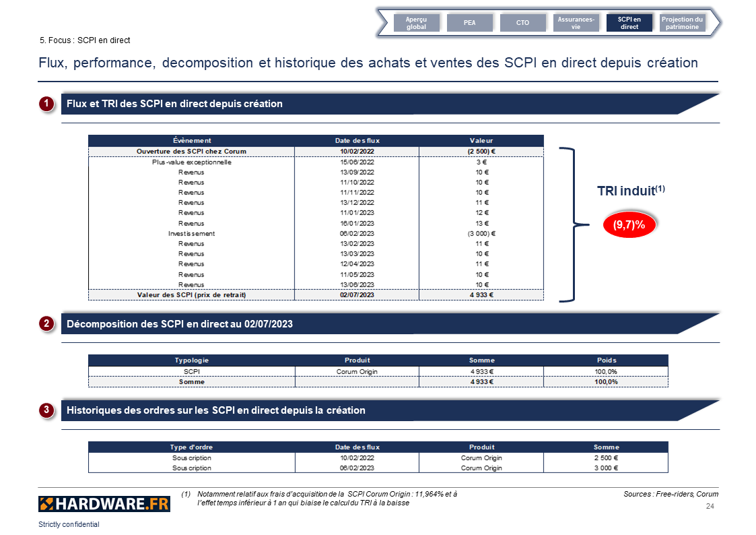Select the date 11/01/2023
Image resolution: width=756 pixels, height=535 pixels.
point(357,213)
